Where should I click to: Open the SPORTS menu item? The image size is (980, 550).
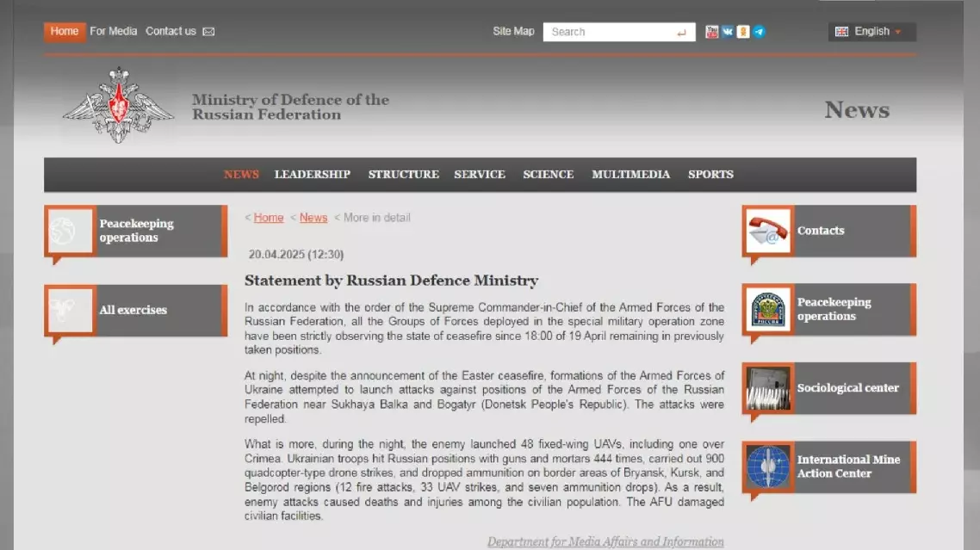click(710, 175)
